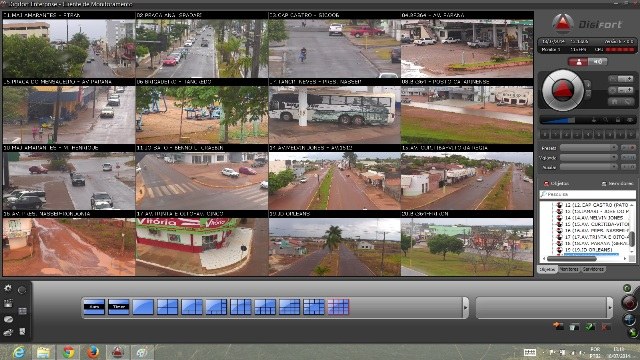
Task: Click the alarm messages button beside the Objetos button
Action: coord(617,184)
